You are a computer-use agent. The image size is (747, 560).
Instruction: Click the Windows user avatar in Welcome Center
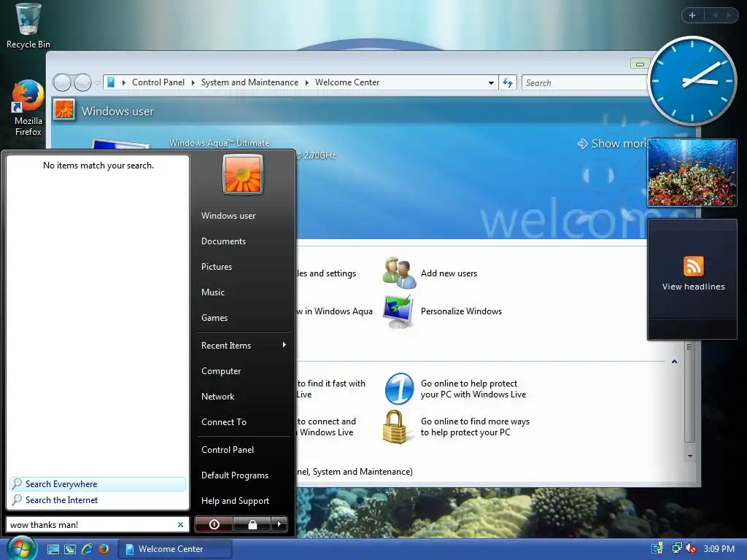tap(64, 109)
